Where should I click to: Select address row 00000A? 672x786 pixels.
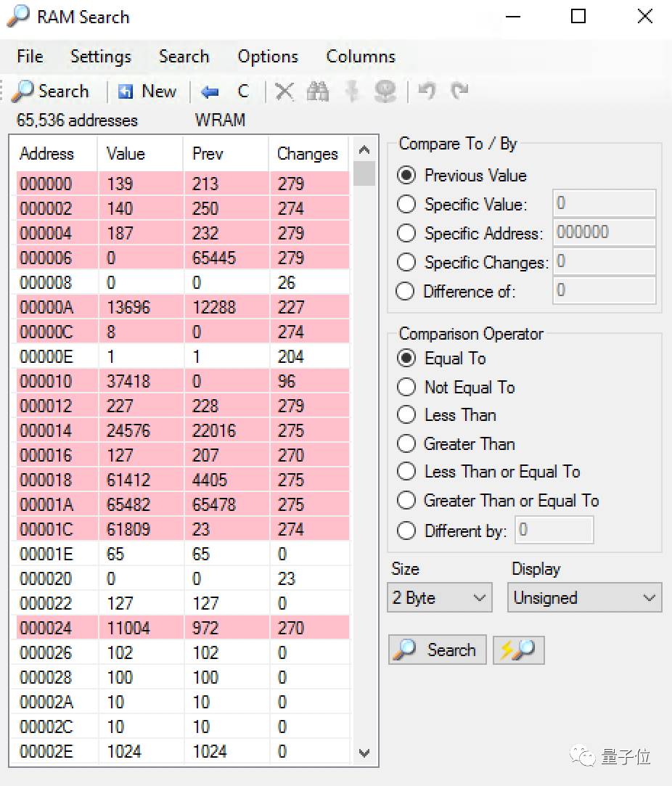point(182,307)
